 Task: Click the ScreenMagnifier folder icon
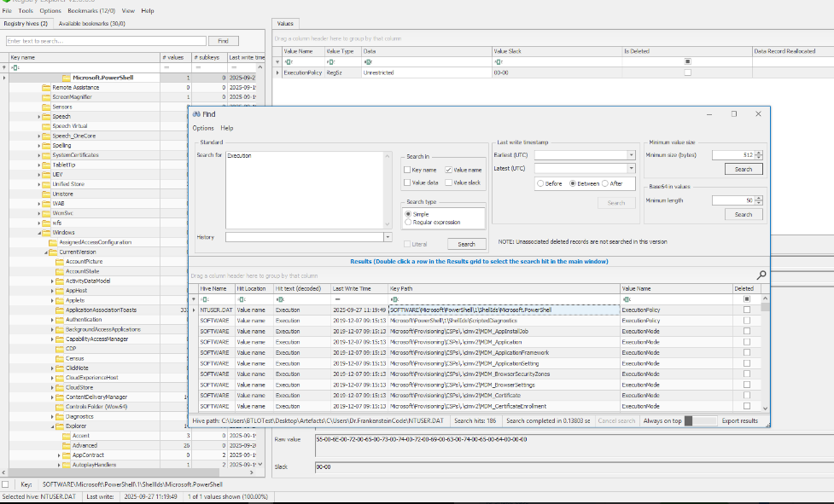click(46, 97)
